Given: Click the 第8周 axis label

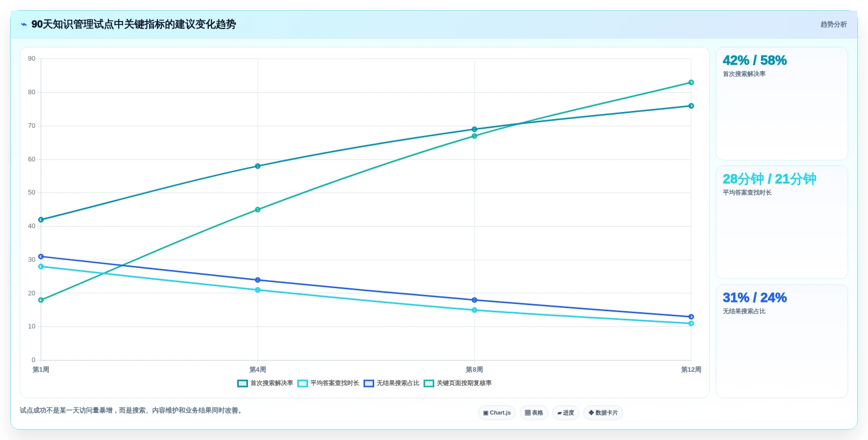Looking at the screenshot, I should [474, 370].
